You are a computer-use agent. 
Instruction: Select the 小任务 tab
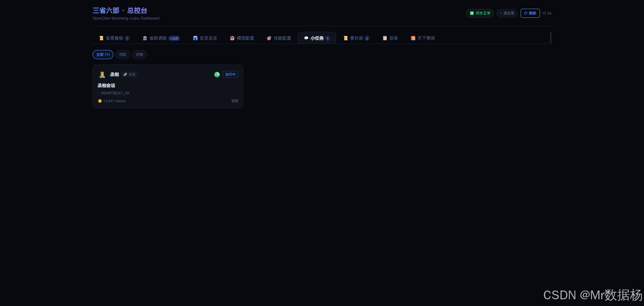point(317,38)
